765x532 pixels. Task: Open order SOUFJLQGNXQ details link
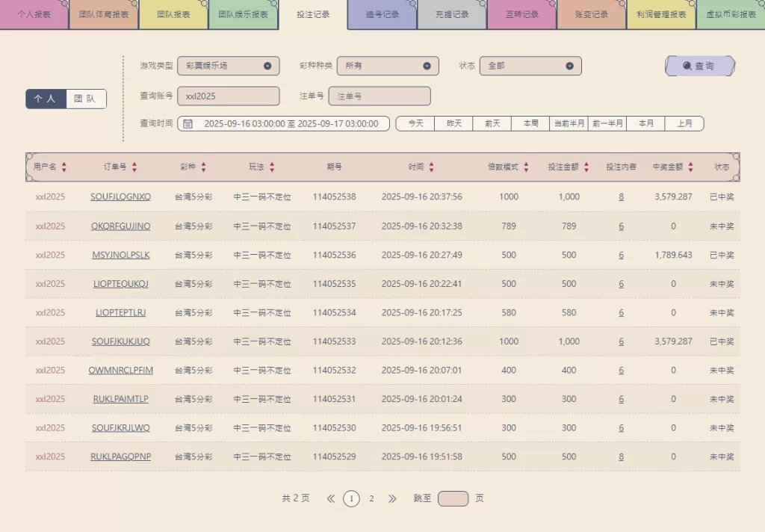tap(120, 197)
